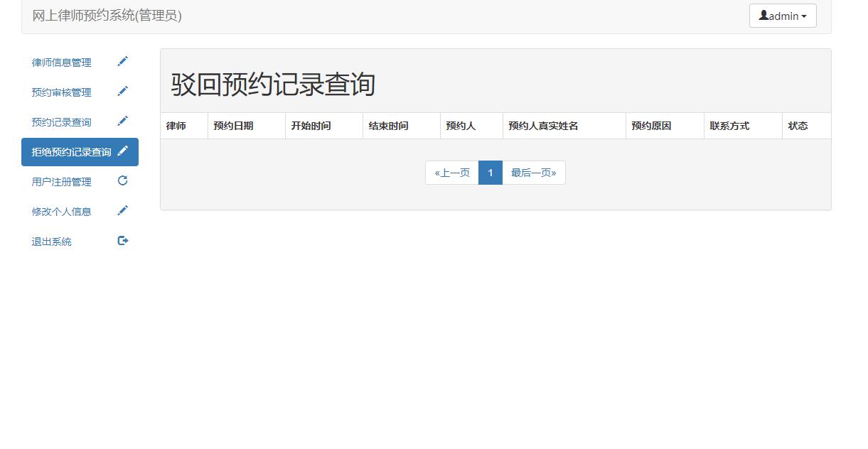Click the pencil icon inside 拒绝预约记录查询
868x449 pixels.
tap(124, 151)
